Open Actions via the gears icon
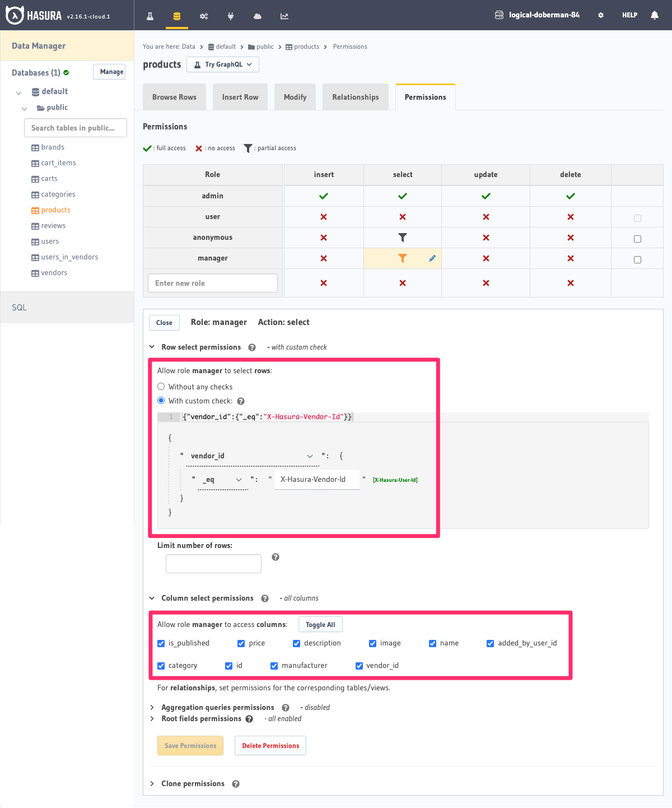 coord(203,15)
